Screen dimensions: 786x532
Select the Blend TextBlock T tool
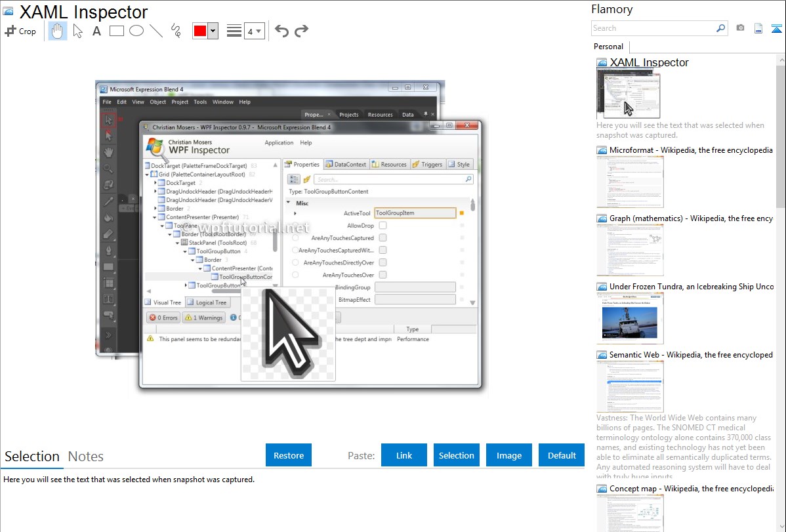coord(108,299)
